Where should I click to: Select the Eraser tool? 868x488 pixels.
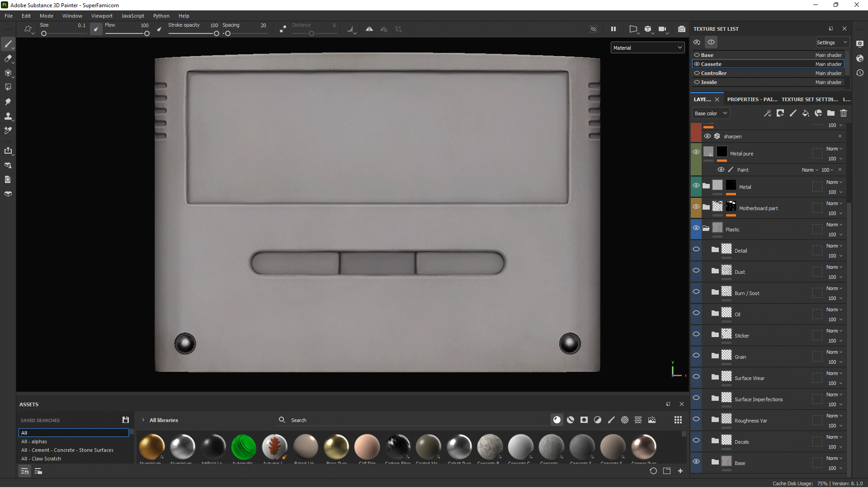8,59
